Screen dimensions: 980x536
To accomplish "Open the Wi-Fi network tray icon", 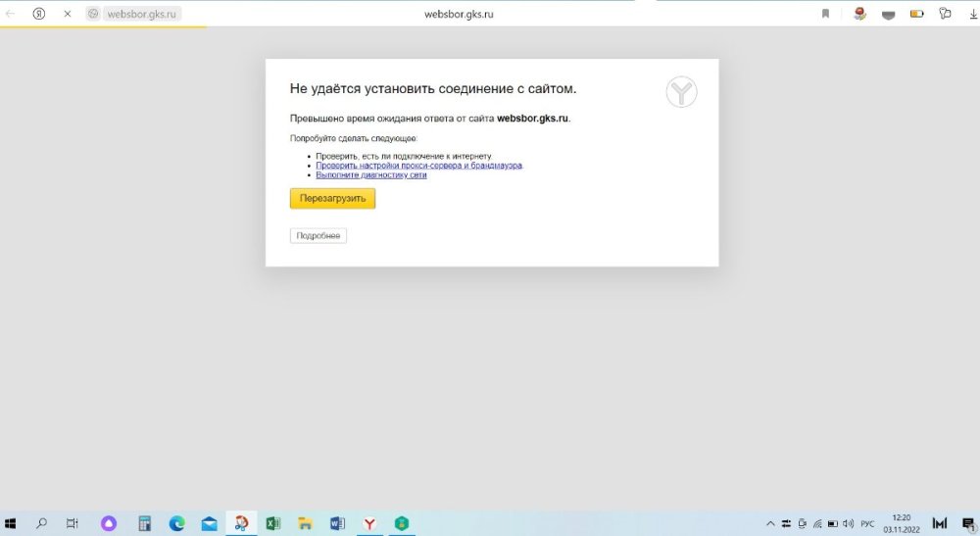I will tap(817, 523).
